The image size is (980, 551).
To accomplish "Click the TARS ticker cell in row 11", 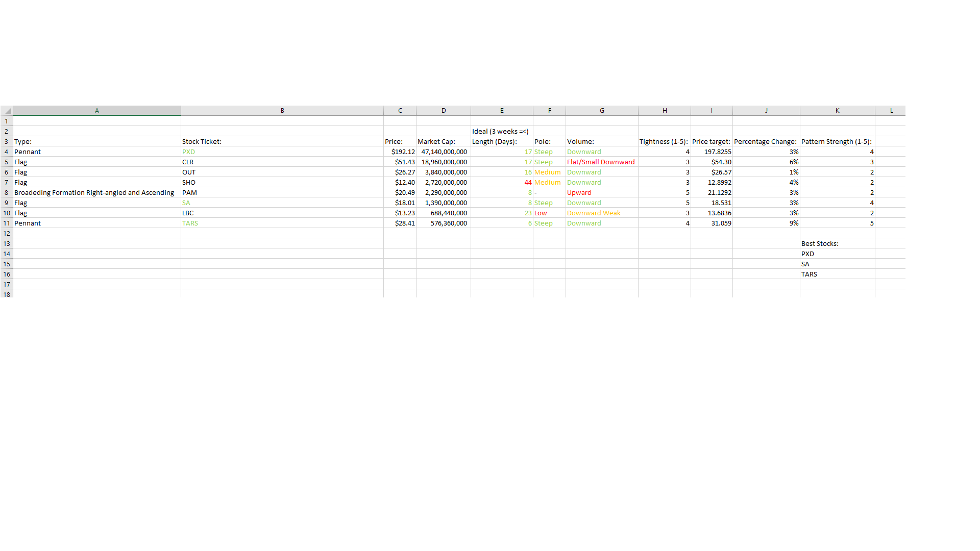I will point(190,223).
